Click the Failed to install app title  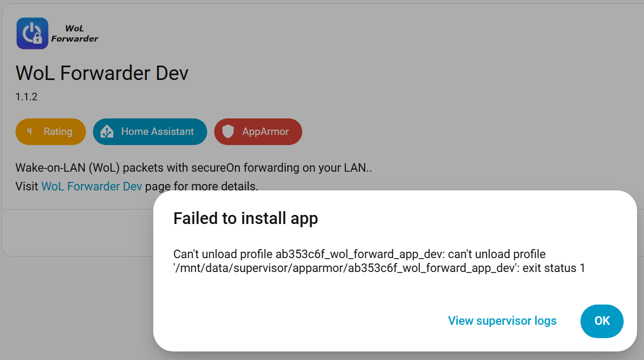pyautogui.click(x=246, y=218)
